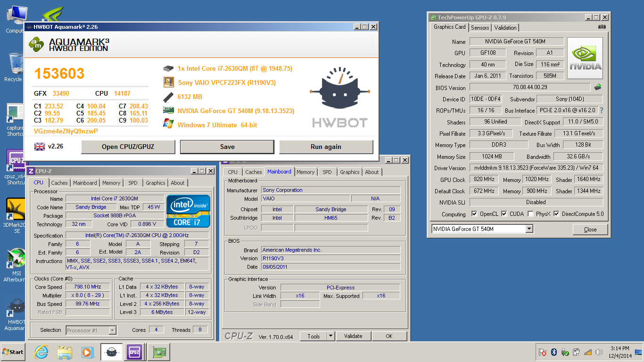Click the GPU-Z BIOS save chip icon
644x362 pixels.
(x=597, y=87)
